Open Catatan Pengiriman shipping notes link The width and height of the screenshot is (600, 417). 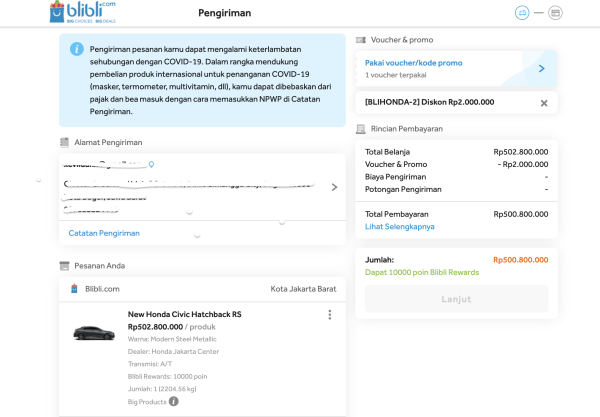click(104, 233)
